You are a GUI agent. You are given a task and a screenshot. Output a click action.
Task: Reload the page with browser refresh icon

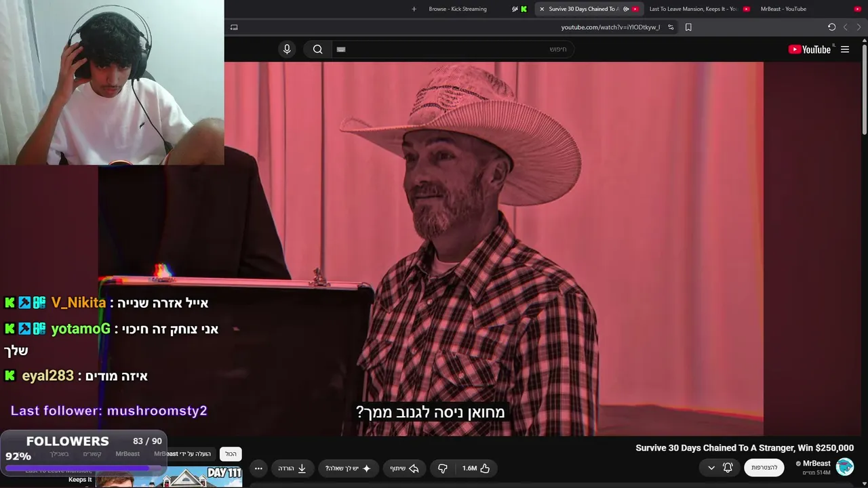coord(831,27)
